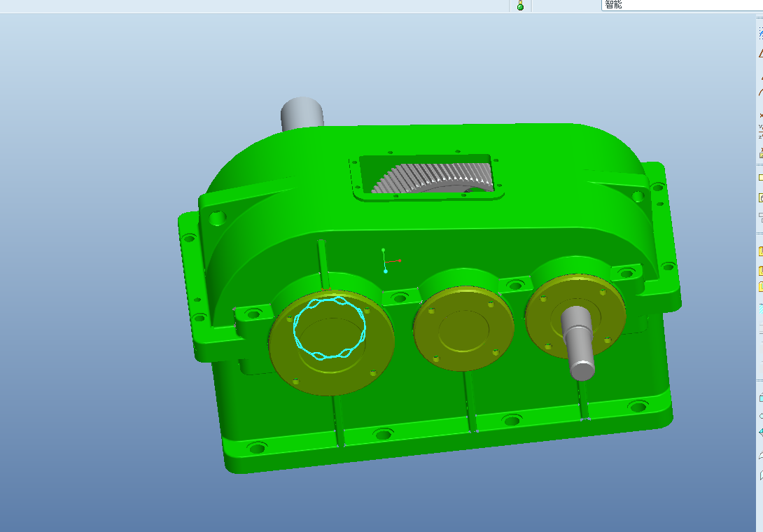The height and width of the screenshot is (532, 763).
Task: Select the Datum Plane tool icon
Action: 761,53
